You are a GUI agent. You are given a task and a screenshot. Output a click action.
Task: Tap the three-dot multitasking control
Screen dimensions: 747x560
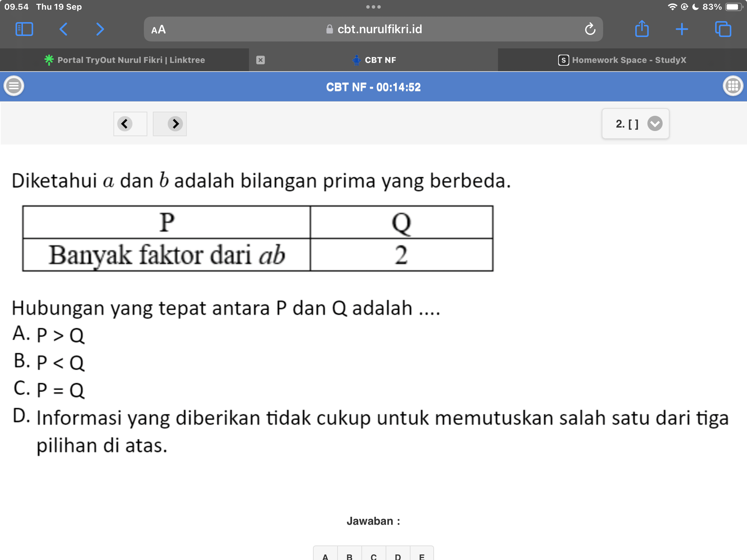point(373,7)
